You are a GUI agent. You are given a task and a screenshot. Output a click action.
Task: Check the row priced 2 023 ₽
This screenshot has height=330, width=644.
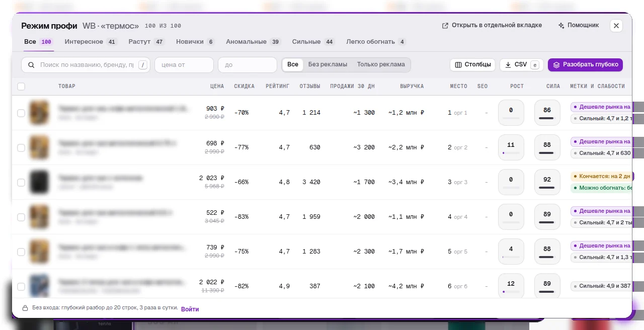pos(21,183)
